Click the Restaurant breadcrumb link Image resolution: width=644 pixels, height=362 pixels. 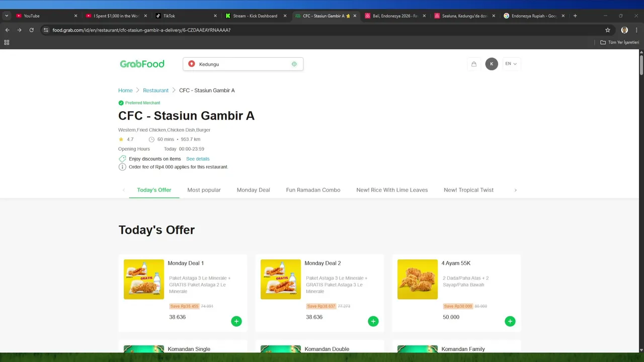(x=155, y=90)
